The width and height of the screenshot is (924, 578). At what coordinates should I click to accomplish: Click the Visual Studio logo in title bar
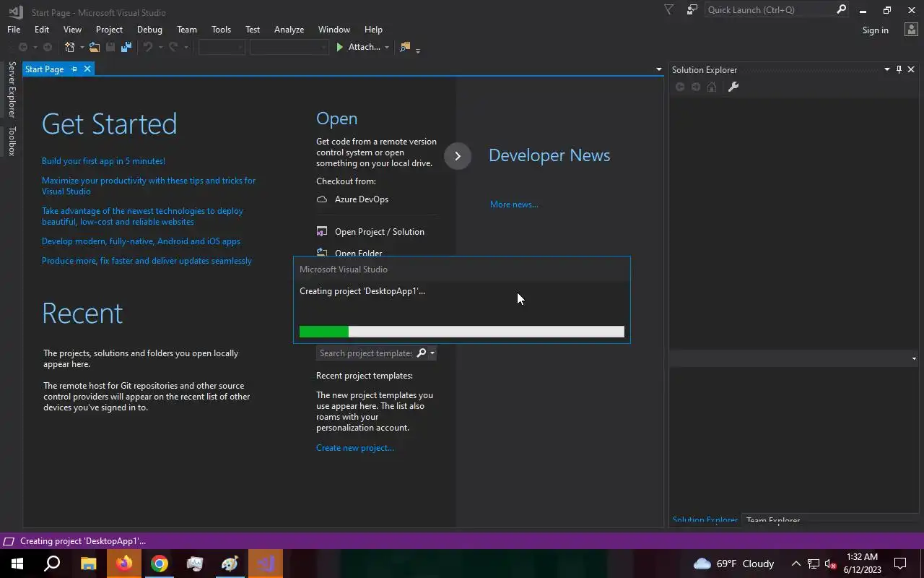click(15, 11)
